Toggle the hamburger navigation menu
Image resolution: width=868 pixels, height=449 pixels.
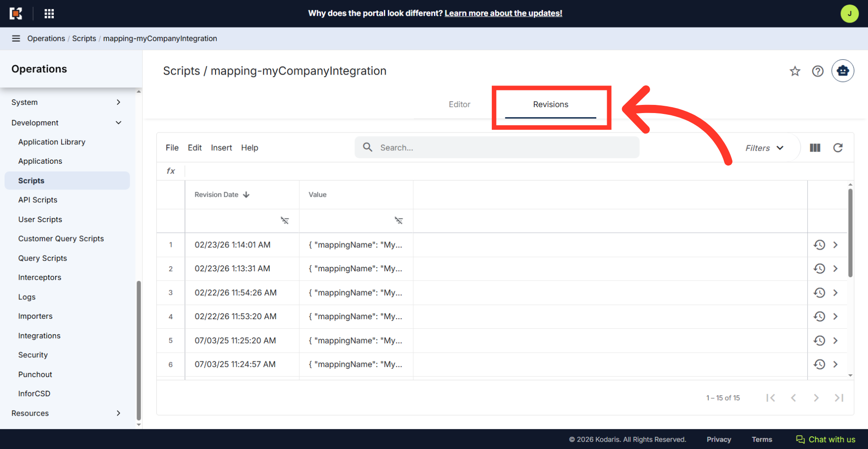tap(16, 38)
